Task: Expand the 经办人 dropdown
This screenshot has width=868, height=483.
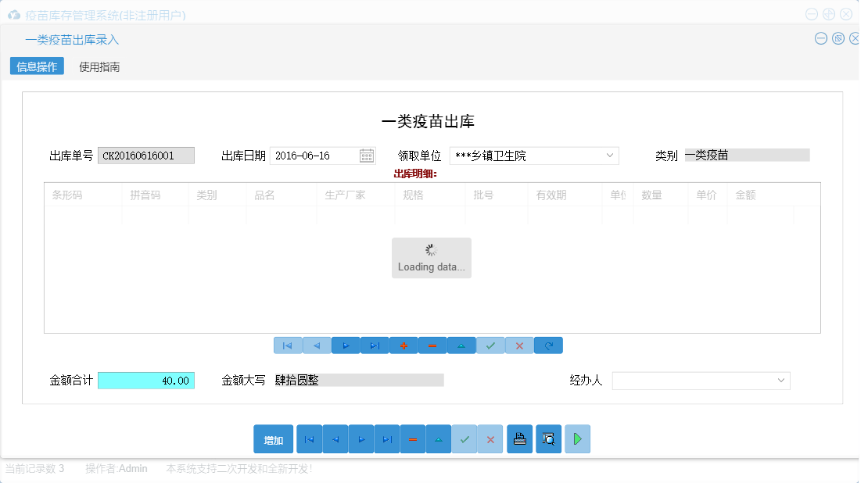Action: (x=782, y=381)
